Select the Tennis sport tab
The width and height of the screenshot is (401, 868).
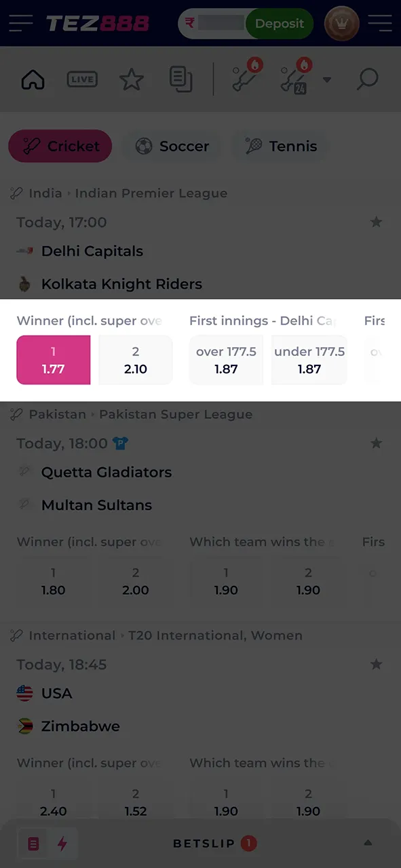(x=281, y=146)
